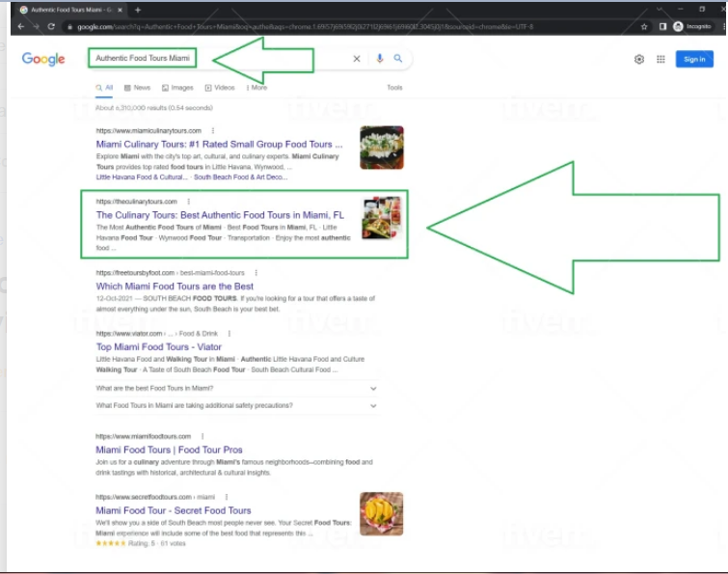Go back using the browser back arrow
Screen dimensions: 728x574
(21, 26)
